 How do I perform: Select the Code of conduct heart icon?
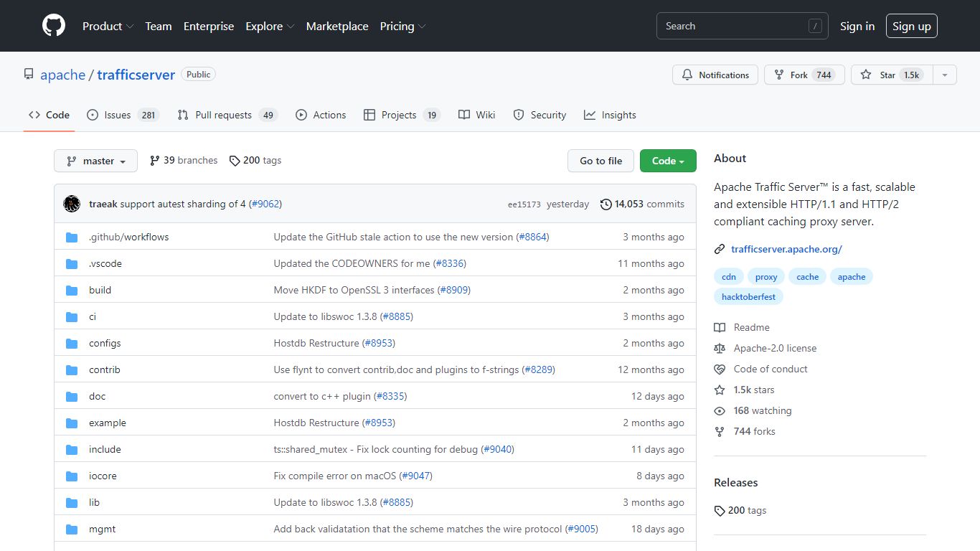point(720,369)
